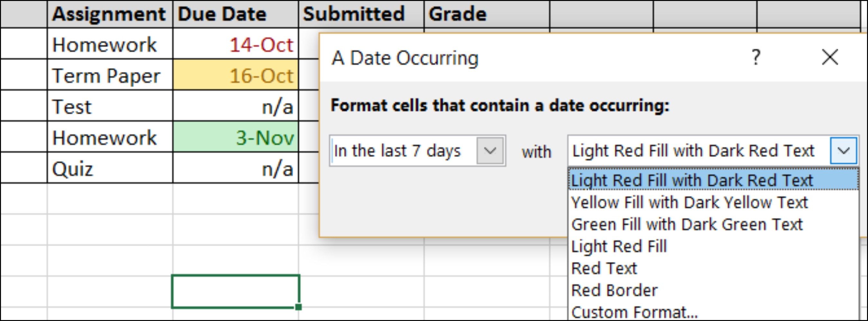Select the Grade header cell

coord(486,14)
